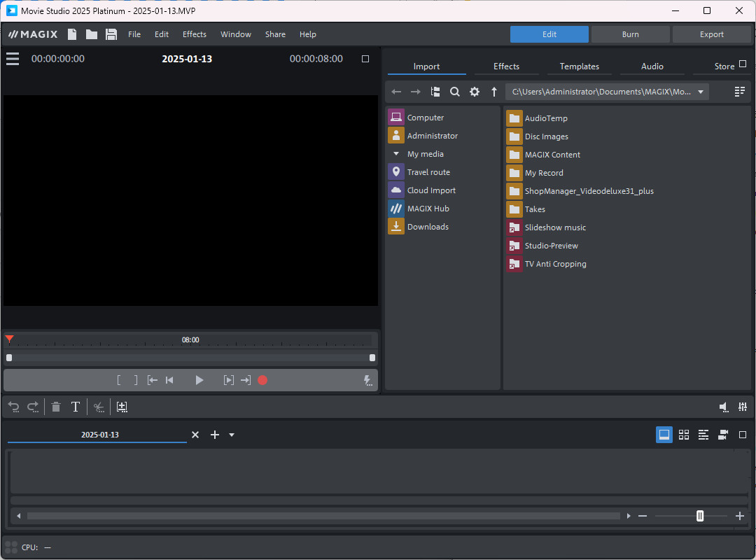
Task: Click the timeline zoom slider handle
Action: point(699,516)
